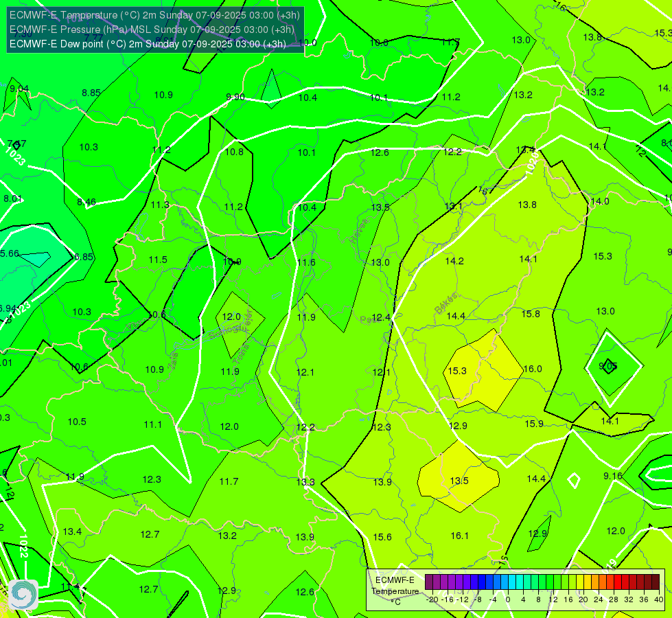The image size is (672, 618).
Task: Click the 9.90 temperature value
Action: click(x=235, y=97)
